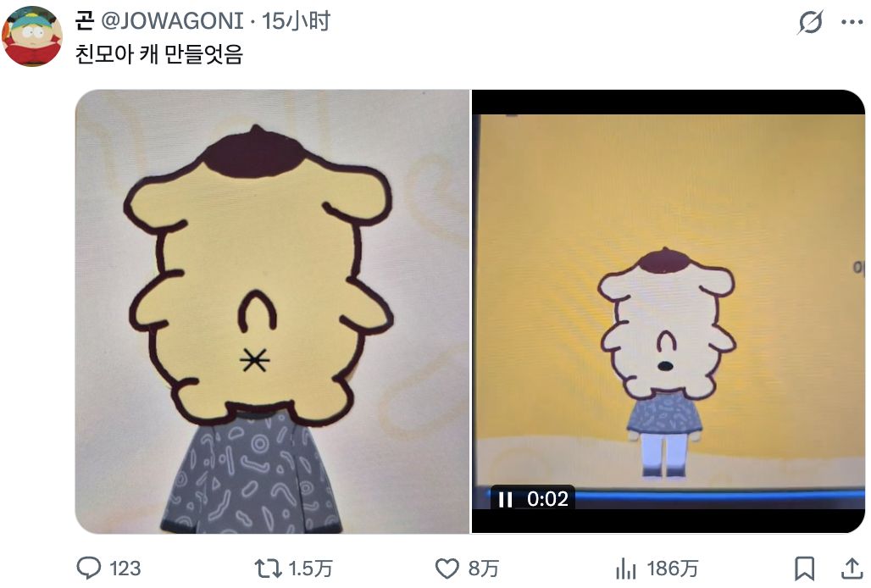
Task: Click the share upload icon
Action: 852,569
